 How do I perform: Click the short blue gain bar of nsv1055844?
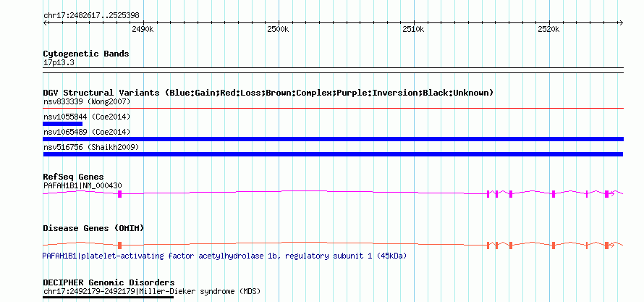(x=62, y=124)
